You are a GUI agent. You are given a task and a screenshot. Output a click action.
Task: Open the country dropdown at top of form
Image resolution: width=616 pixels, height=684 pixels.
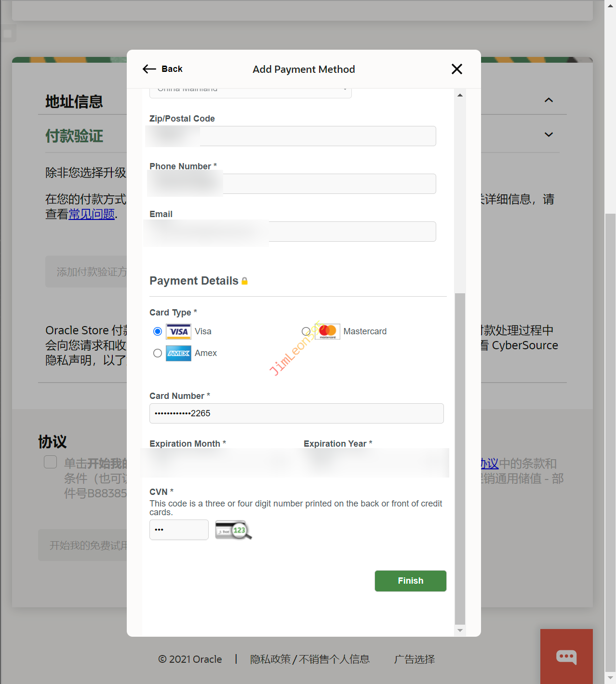click(x=251, y=92)
